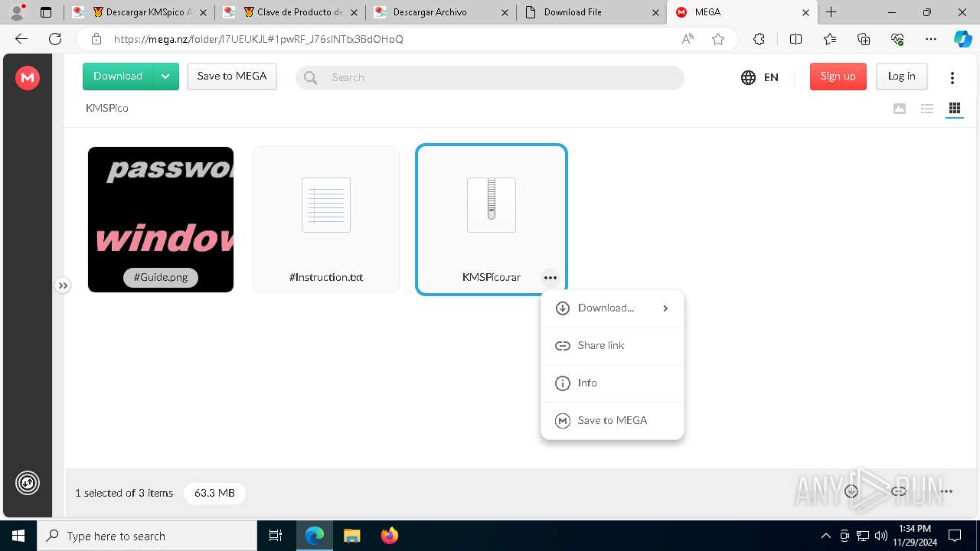Switch to media gallery view icon
The image size is (980, 551).
pos(900,109)
